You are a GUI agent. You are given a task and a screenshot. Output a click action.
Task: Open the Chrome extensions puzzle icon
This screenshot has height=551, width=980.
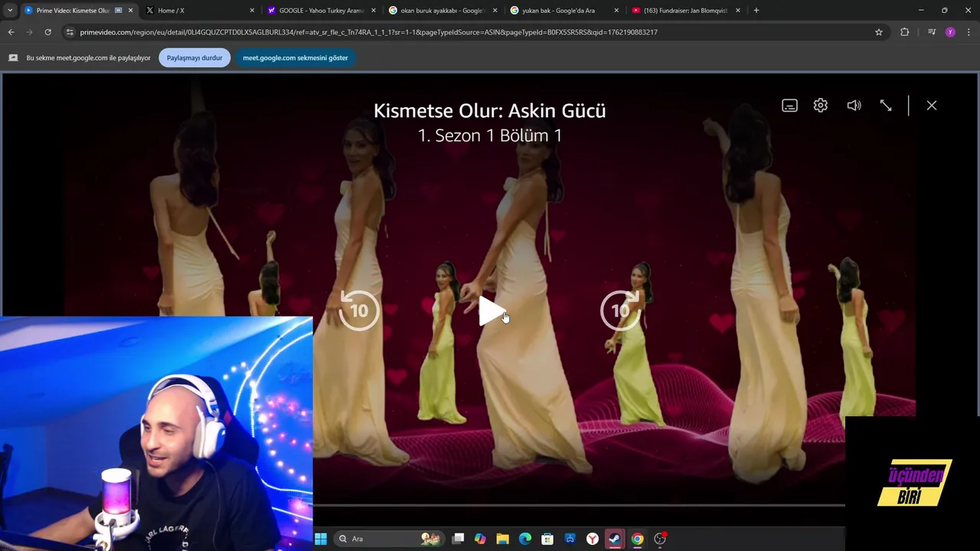tap(905, 32)
